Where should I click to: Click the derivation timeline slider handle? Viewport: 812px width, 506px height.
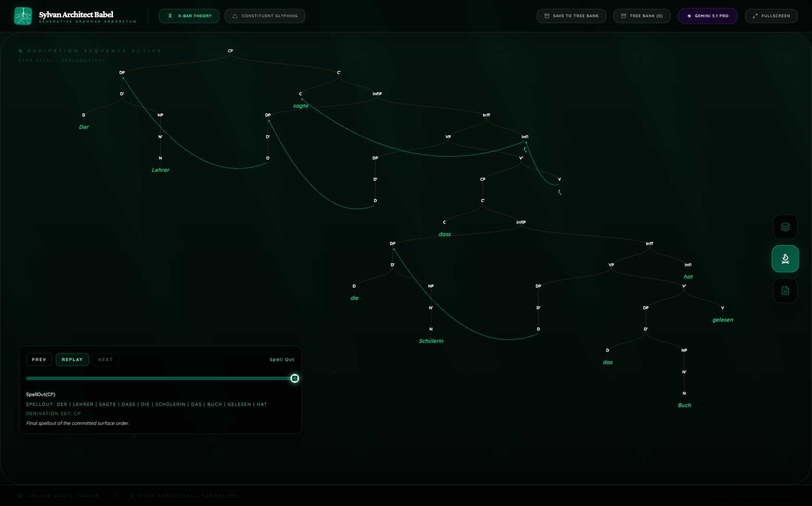294,378
